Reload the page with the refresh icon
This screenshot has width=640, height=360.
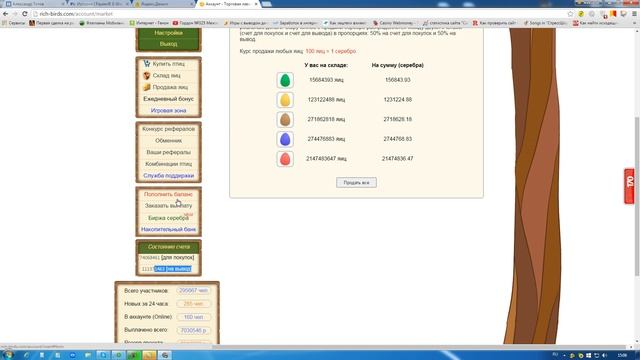[24, 14]
